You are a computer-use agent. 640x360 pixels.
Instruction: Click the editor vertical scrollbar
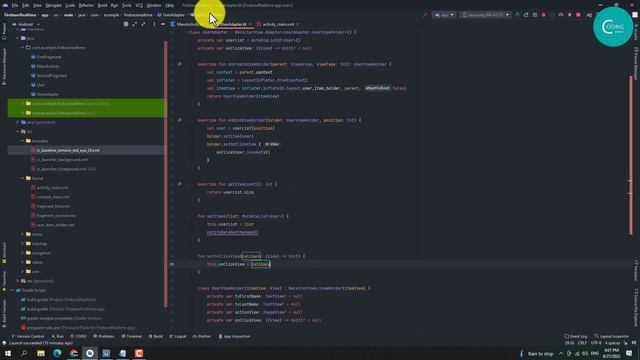click(631, 155)
